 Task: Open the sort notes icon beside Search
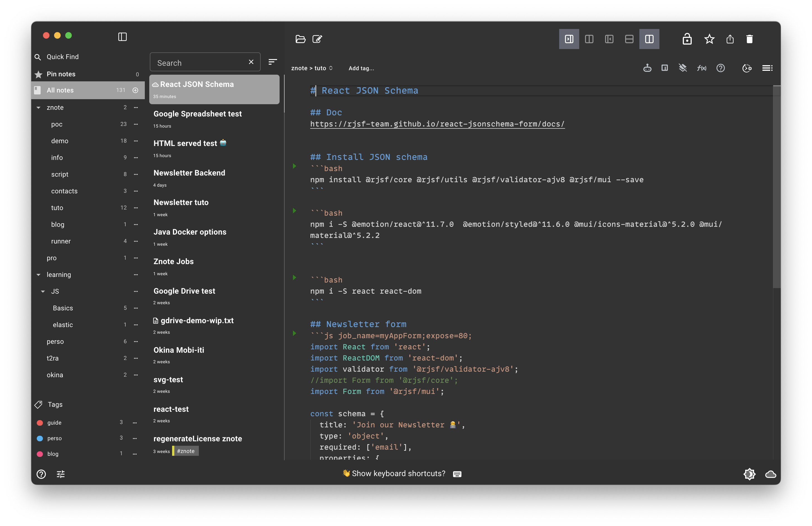click(273, 62)
